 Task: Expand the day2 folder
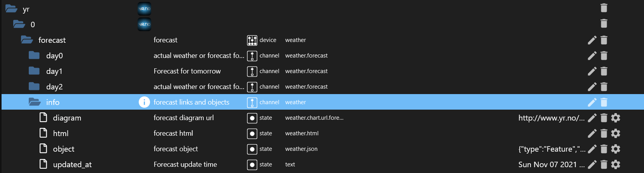click(x=34, y=86)
